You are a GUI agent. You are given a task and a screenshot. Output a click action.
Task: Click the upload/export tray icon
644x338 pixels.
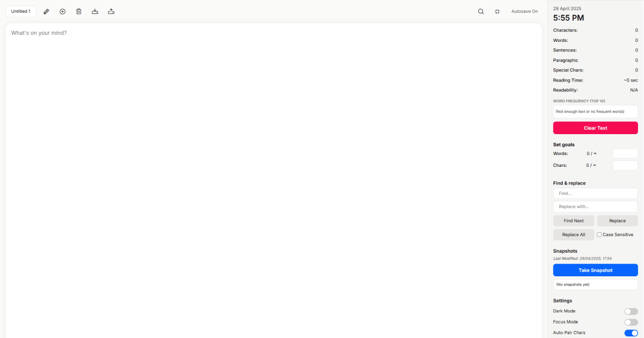[x=111, y=11]
